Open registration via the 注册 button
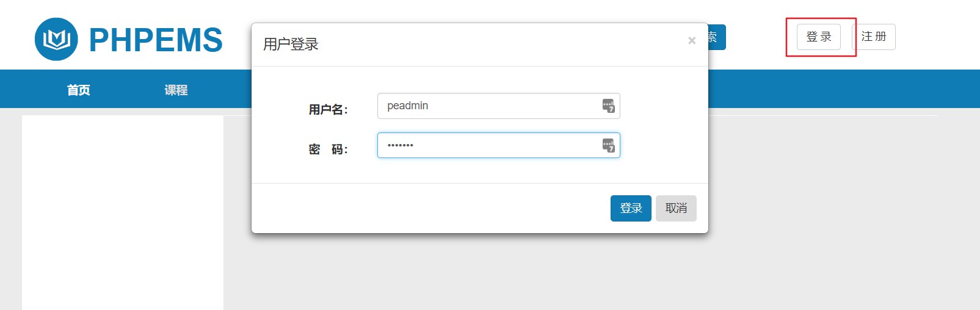Viewport: 980px width, 310px height. 874,37
